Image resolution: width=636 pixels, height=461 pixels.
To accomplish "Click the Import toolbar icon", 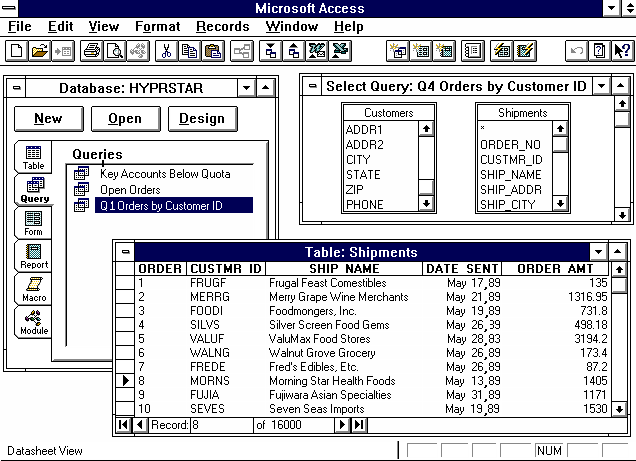I will click(271, 51).
